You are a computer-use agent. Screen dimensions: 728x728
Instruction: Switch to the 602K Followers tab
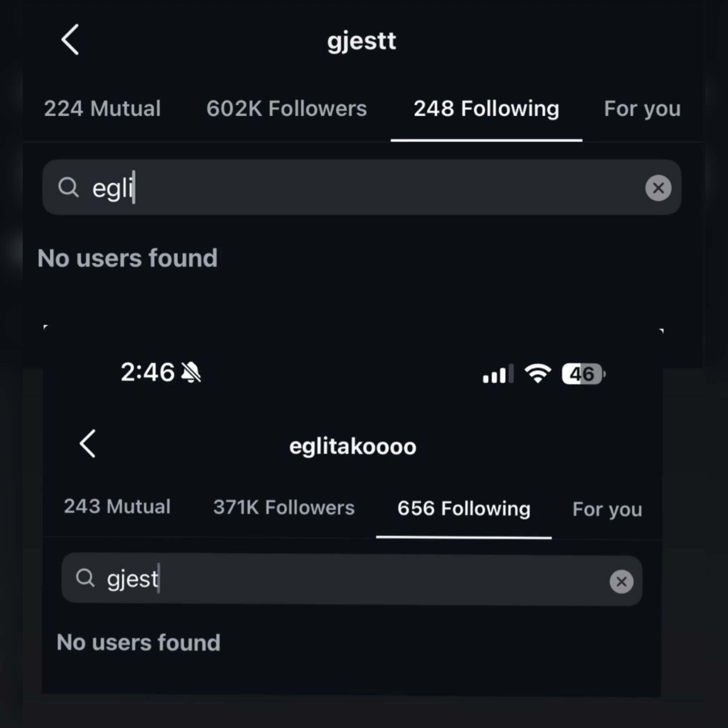(286, 109)
